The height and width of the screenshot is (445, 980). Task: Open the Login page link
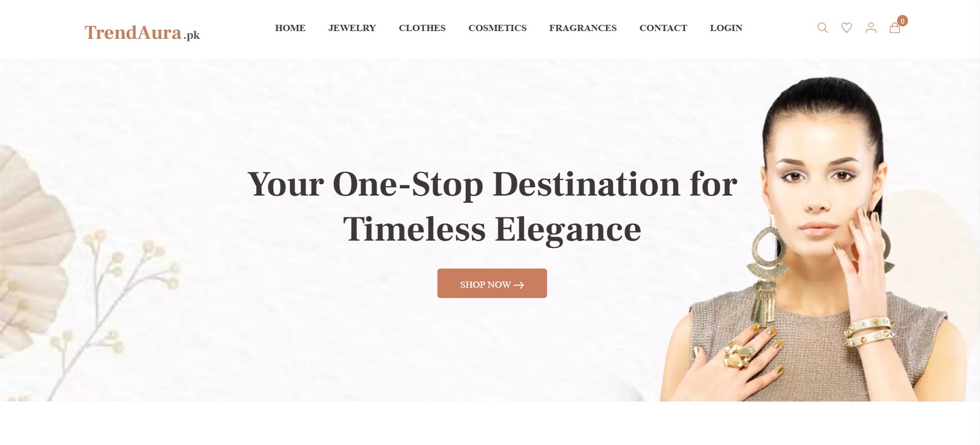pyautogui.click(x=726, y=28)
